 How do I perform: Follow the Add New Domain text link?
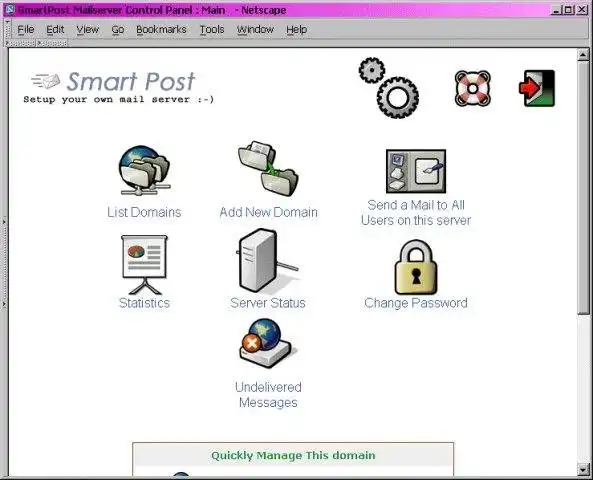tap(269, 212)
